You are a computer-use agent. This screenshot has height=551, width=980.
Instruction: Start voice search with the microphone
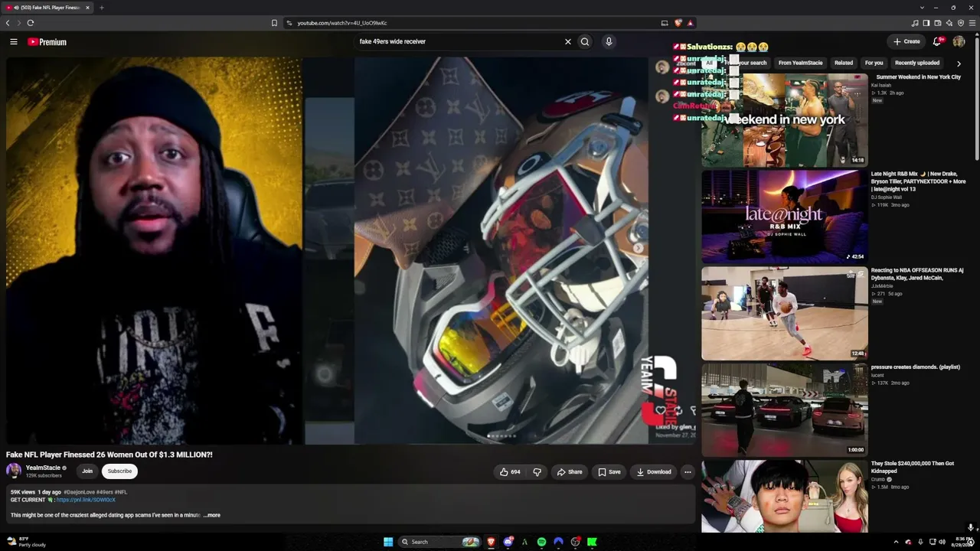click(609, 42)
